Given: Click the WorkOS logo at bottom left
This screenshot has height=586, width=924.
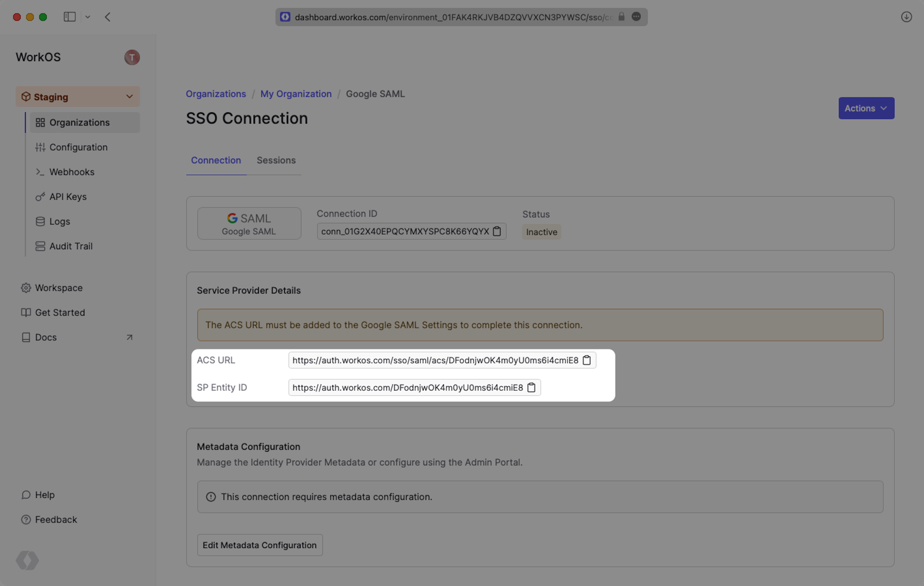Looking at the screenshot, I should (x=27, y=560).
